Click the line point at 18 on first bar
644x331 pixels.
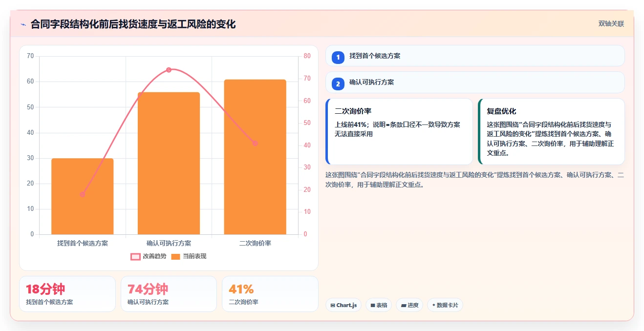tap(83, 194)
